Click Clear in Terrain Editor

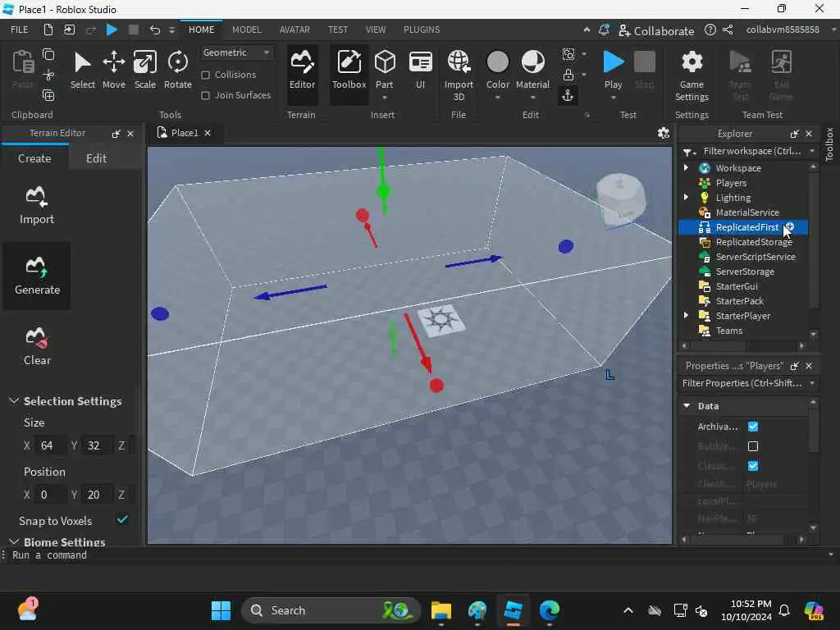click(x=36, y=347)
